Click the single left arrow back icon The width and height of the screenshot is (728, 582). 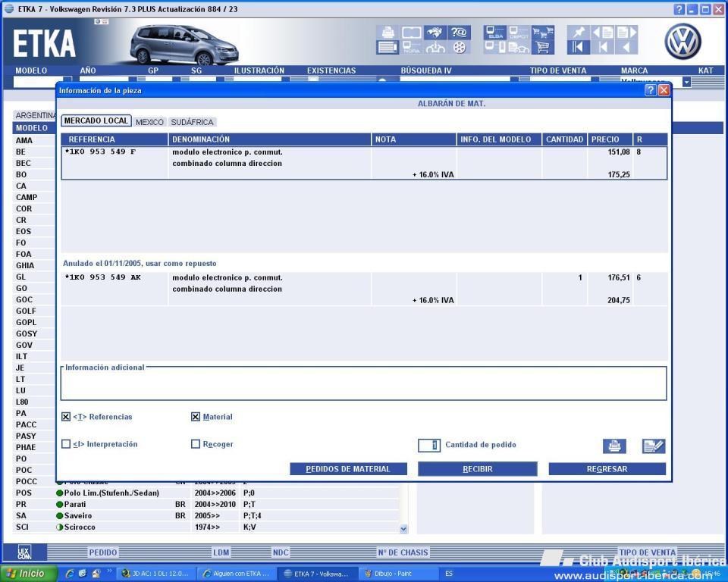click(x=626, y=47)
